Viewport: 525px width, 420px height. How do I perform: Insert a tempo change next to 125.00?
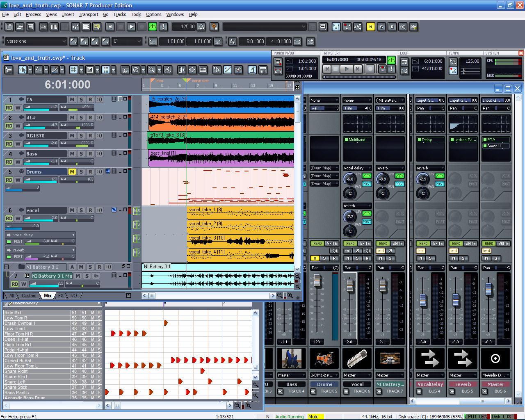click(x=201, y=27)
